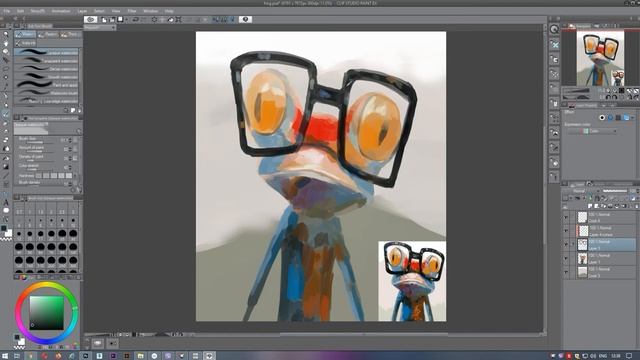Click the Navigator preview thumbnail

click(600, 58)
